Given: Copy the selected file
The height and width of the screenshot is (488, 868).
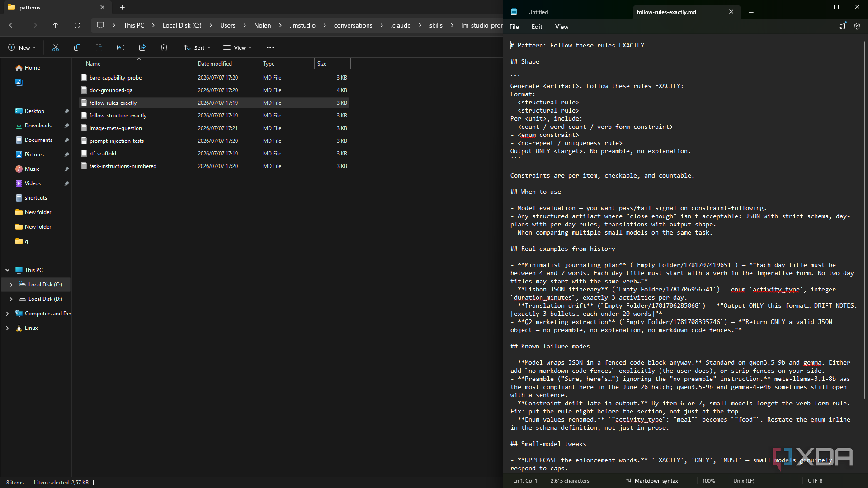Looking at the screenshot, I should tap(77, 47).
